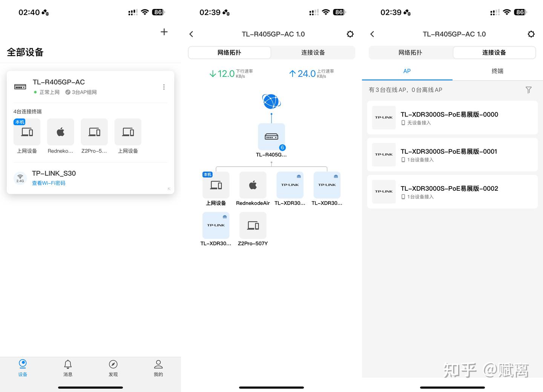
Task: Tap the blue 6 badge on the router node
Action: click(x=282, y=147)
